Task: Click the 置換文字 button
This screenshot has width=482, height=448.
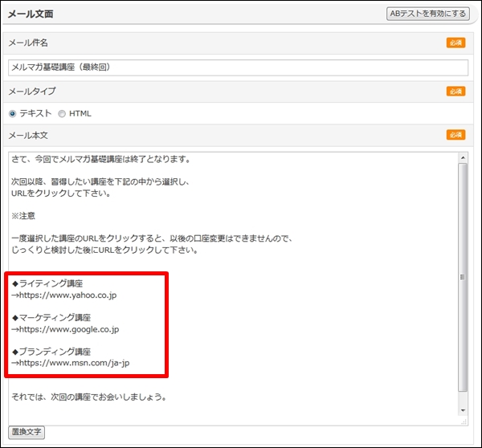Action: click(x=27, y=432)
